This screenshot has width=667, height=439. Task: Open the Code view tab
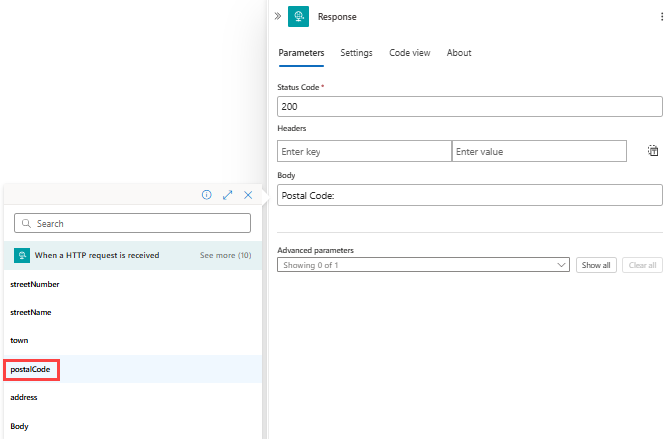(409, 53)
